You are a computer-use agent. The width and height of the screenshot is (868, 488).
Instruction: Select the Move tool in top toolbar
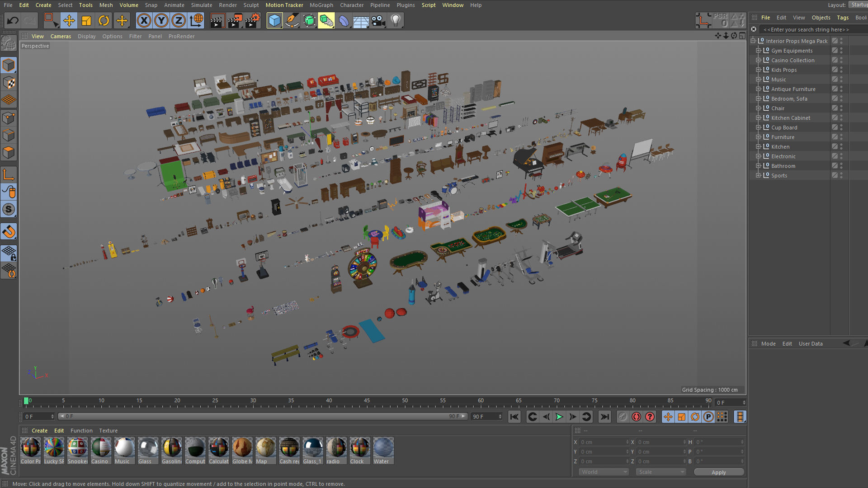pos(69,20)
